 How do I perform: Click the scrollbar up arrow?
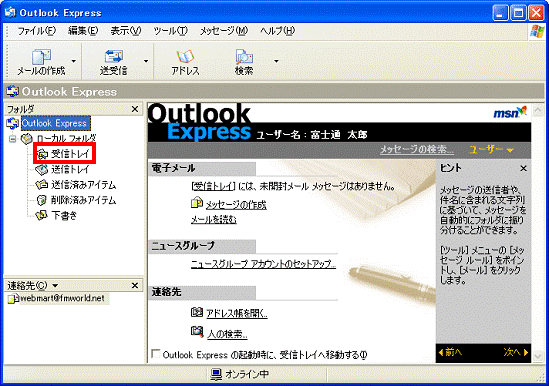point(538,111)
